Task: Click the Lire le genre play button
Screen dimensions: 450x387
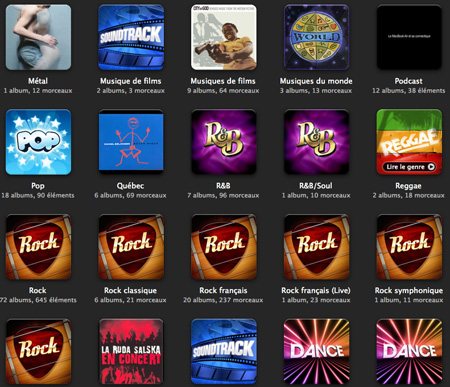Action: [409, 167]
